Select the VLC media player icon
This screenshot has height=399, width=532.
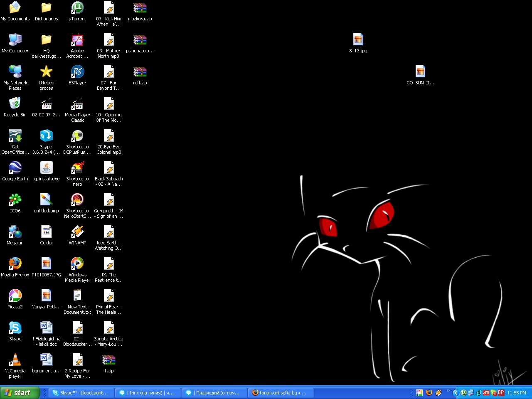[15, 360]
